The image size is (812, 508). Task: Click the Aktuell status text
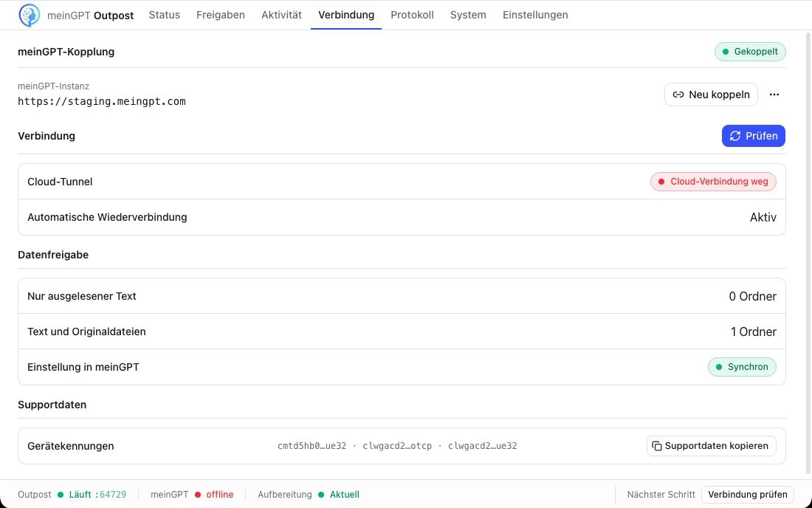pyautogui.click(x=345, y=495)
